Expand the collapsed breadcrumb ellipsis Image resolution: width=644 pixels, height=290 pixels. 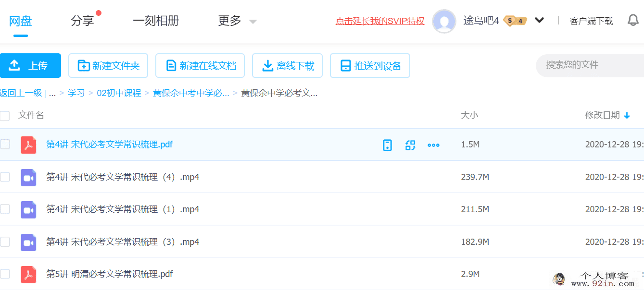tap(52, 93)
